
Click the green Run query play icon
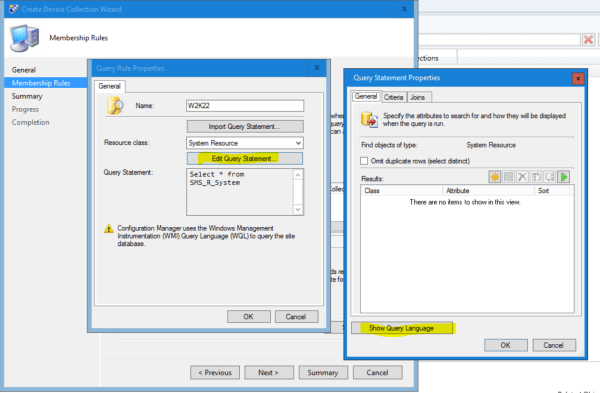pos(564,177)
